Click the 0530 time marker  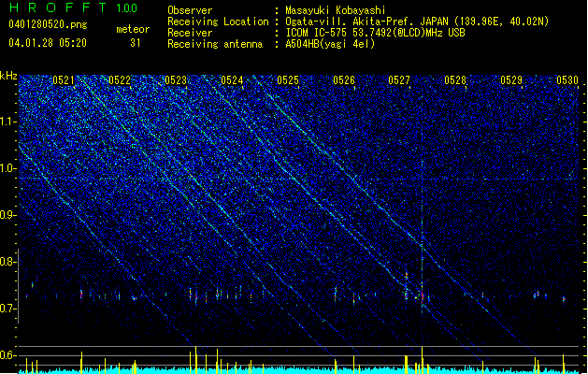pyautogui.click(x=567, y=80)
